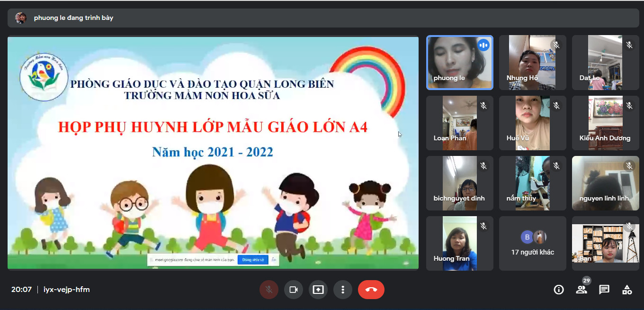Click the muted mic icon on Nhung Hồ's tile

point(556,45)
